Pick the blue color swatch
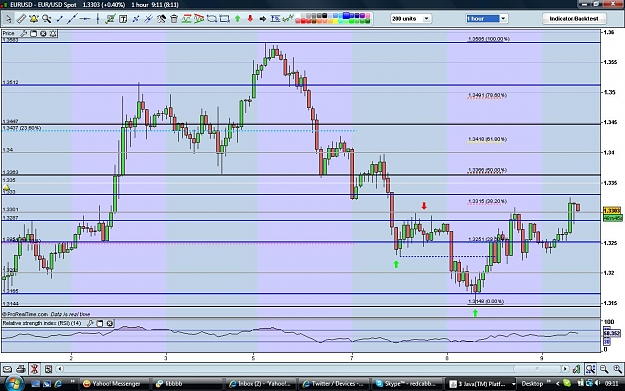 coord(346,16)
